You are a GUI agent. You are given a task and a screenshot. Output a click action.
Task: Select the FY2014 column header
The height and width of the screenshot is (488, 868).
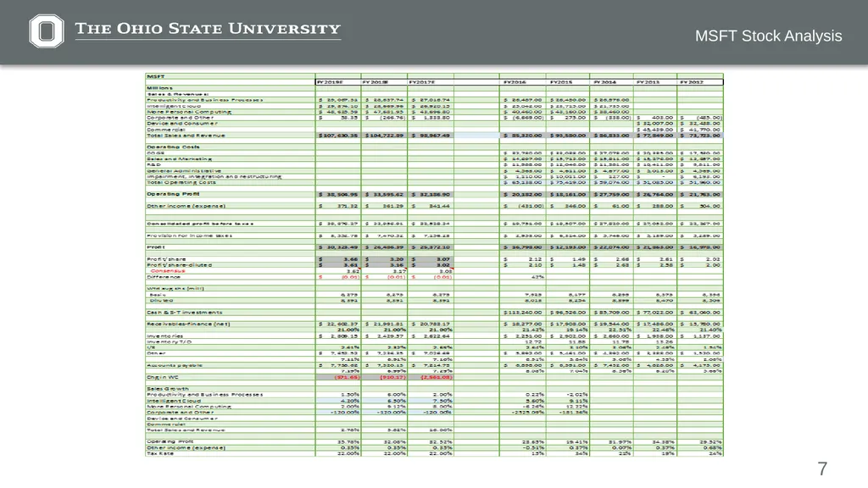tap(611, 82)
